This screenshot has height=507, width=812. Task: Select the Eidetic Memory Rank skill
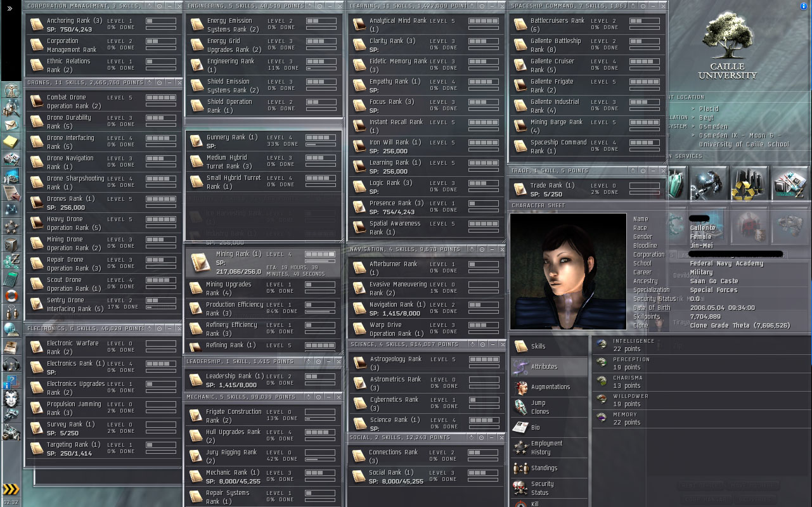[427, 65]
